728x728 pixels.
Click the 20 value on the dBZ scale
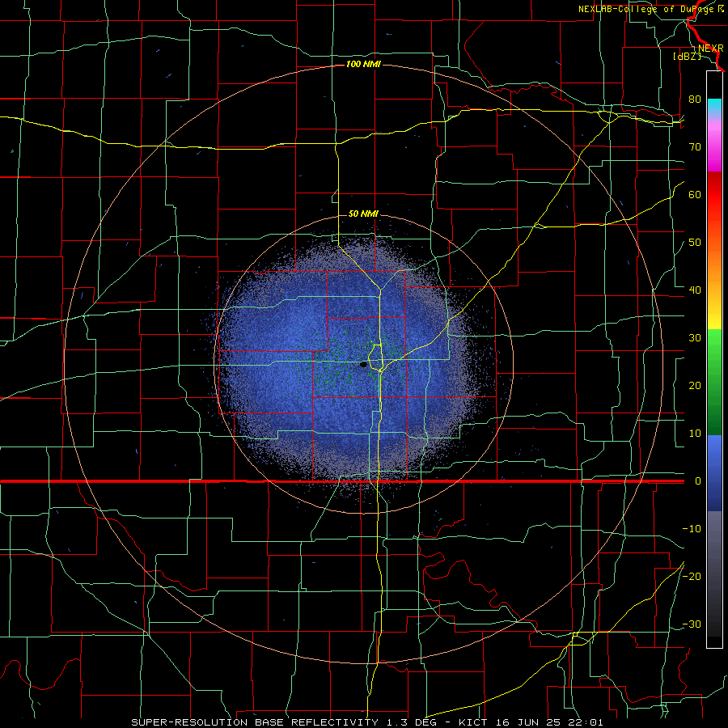tap(695, 386)
